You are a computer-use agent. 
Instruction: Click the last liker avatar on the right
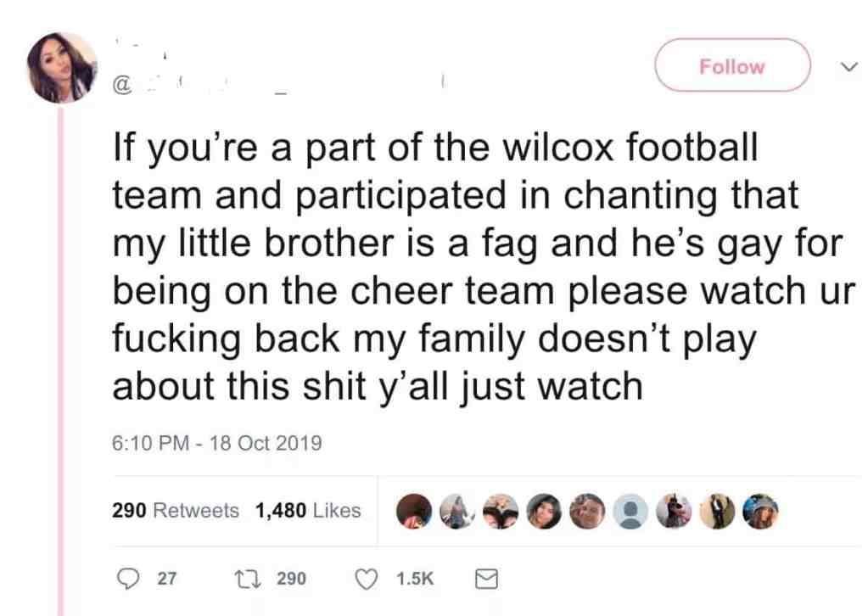coord(760,511)
